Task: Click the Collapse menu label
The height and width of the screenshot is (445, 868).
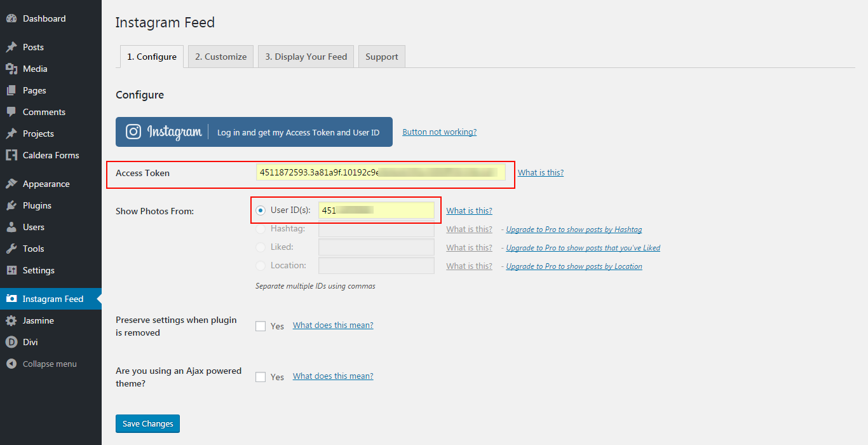Action: [50, 364]
